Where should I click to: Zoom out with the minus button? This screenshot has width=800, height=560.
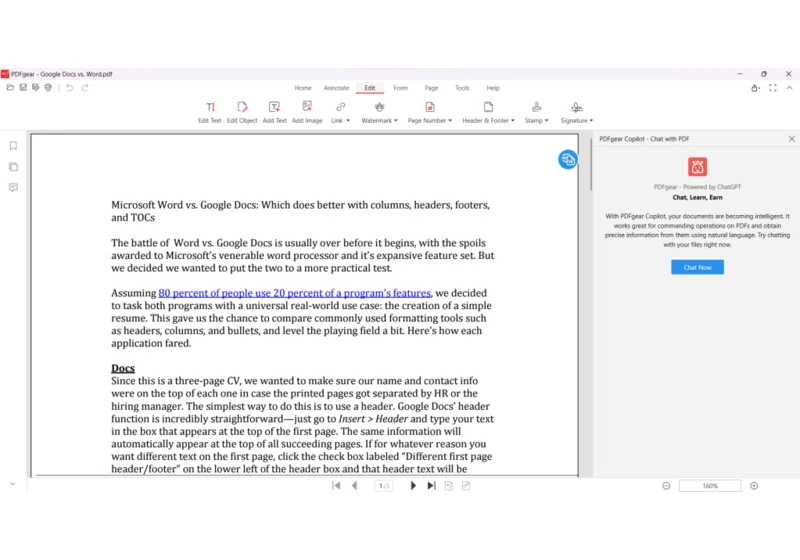click(x=666, y=486)
